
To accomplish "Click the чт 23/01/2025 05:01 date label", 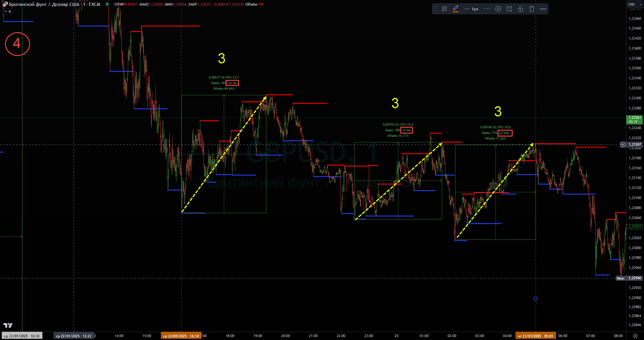I will 536,336.
